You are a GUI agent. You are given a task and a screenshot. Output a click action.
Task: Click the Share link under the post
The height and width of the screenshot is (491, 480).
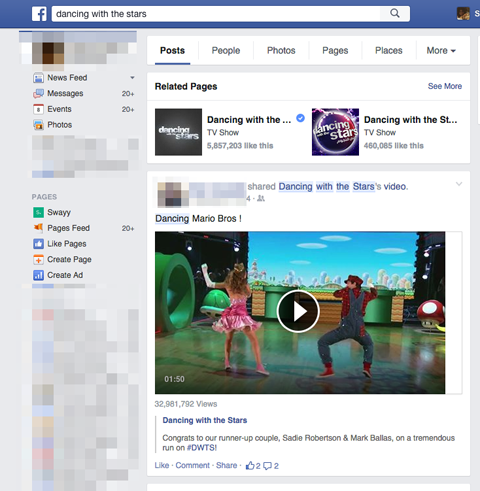coord(226,465)
